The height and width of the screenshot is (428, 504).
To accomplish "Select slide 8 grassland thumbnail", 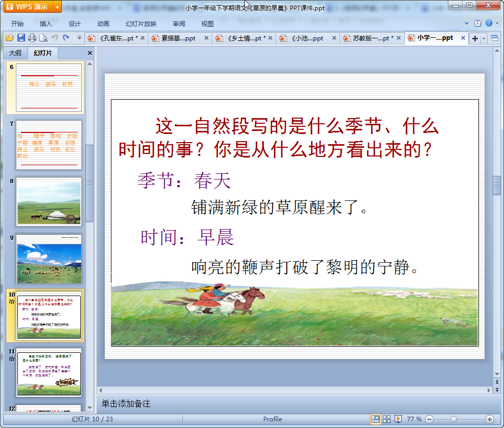I will coord(49,201).
